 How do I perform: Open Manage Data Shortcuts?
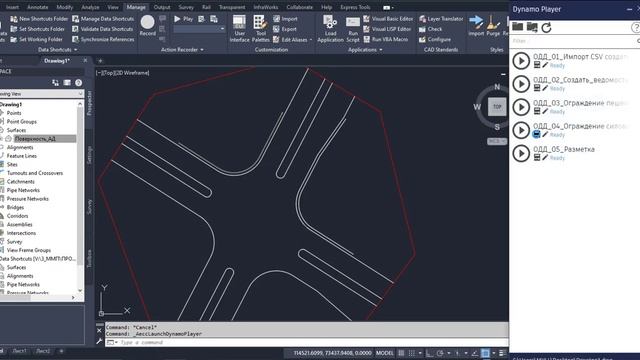[x=103, y=19]
